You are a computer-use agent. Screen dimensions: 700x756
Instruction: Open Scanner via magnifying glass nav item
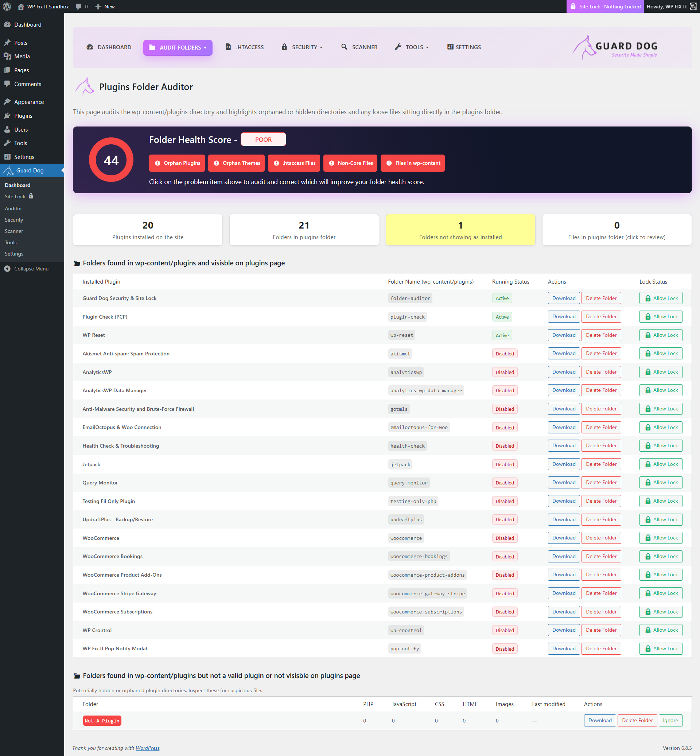coord(359,47)
